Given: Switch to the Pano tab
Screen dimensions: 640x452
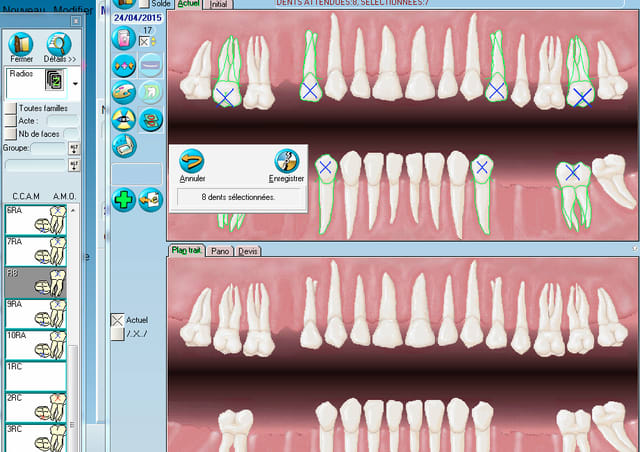Looking at the screenshot, I should [219, 251].
